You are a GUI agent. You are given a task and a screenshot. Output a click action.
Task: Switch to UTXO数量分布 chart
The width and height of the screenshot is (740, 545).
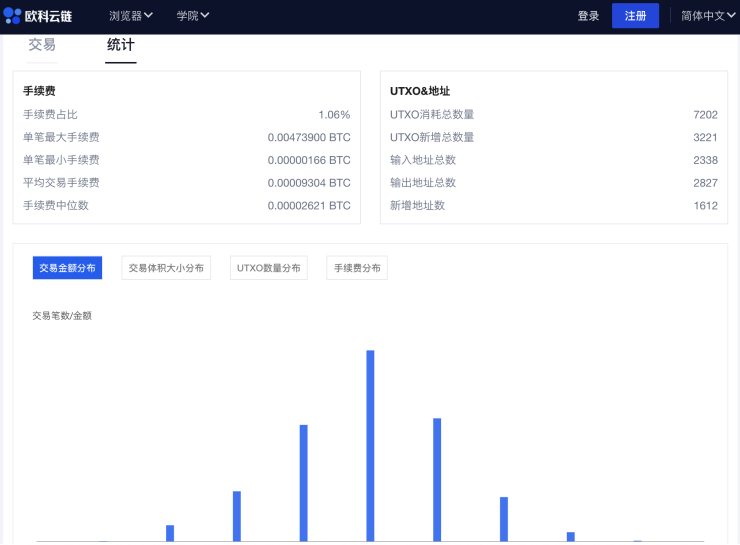coord(269,268)
